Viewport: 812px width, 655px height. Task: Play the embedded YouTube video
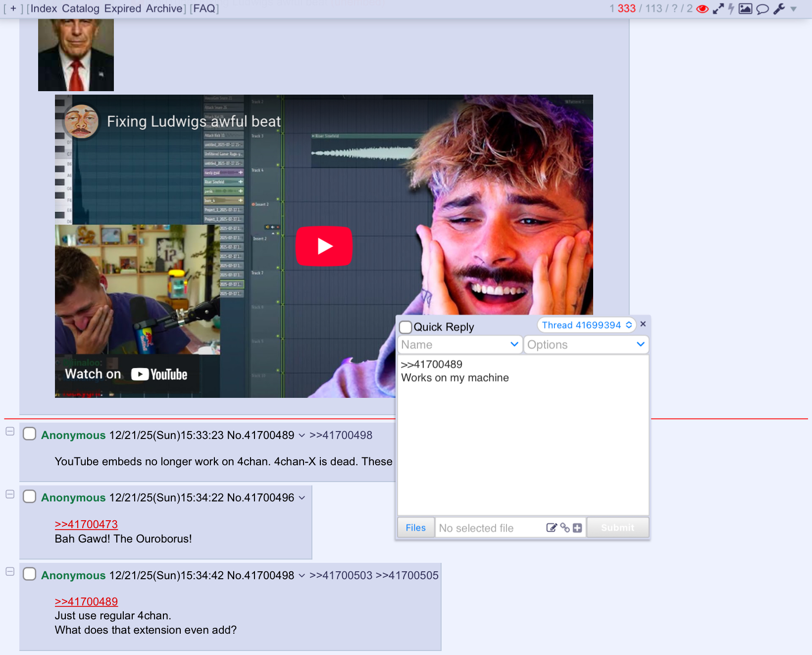click(324, 246)
